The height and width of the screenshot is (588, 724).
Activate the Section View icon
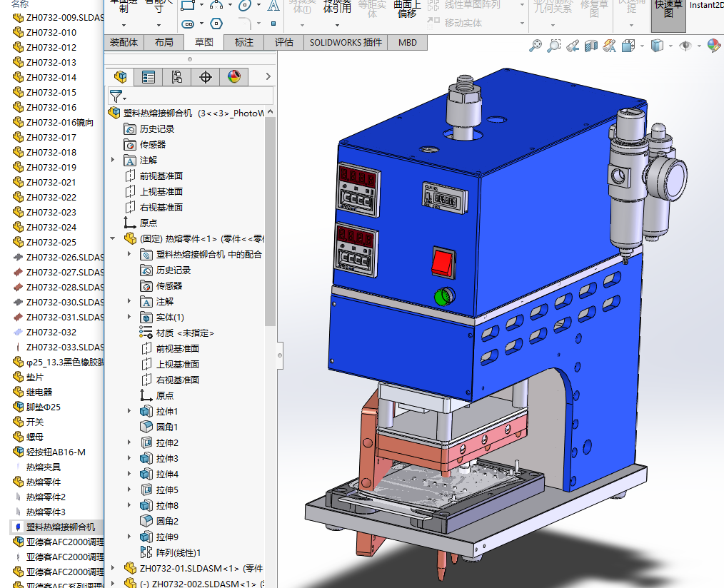pyautogui.click(x=590, y=46)
